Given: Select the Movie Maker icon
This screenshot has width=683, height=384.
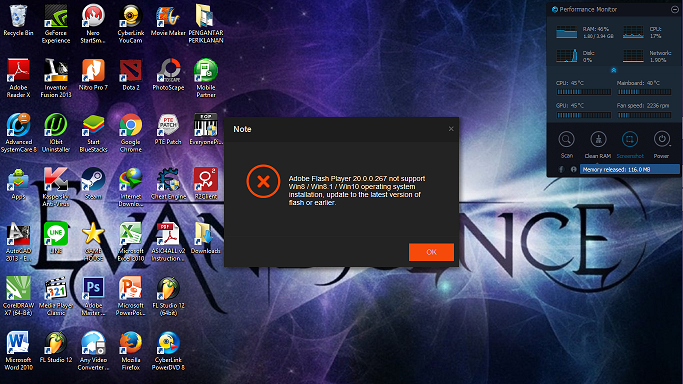Looking at the screenshot, I should [168, 20].
